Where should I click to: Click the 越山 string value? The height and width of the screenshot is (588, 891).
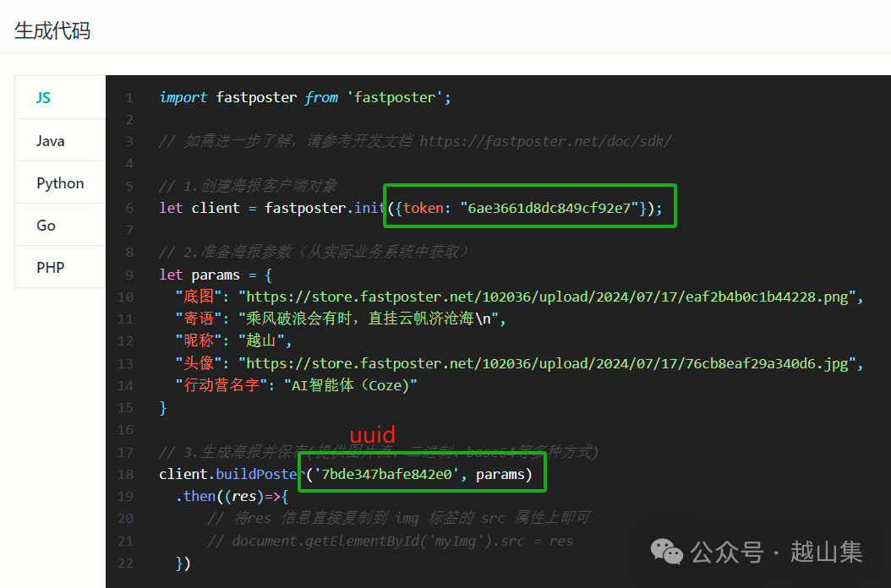(261, 340)
